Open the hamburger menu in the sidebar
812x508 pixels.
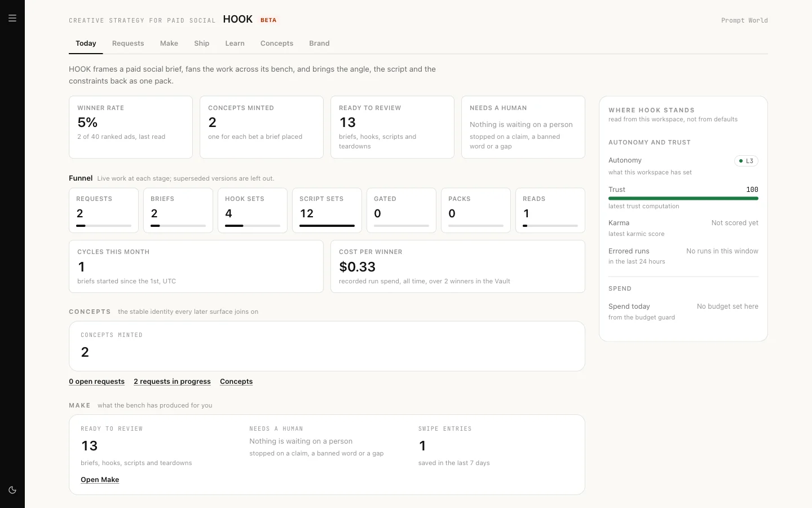coord(12,18)
